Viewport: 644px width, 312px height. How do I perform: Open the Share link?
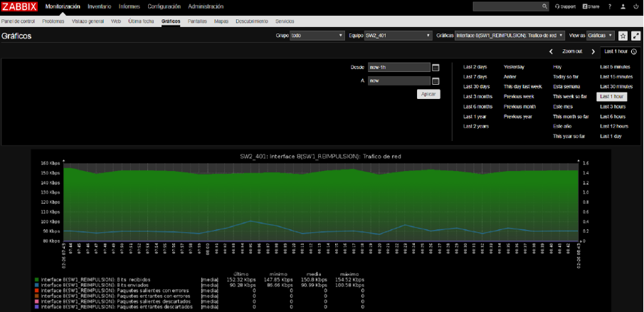click(x=591, y=6)
